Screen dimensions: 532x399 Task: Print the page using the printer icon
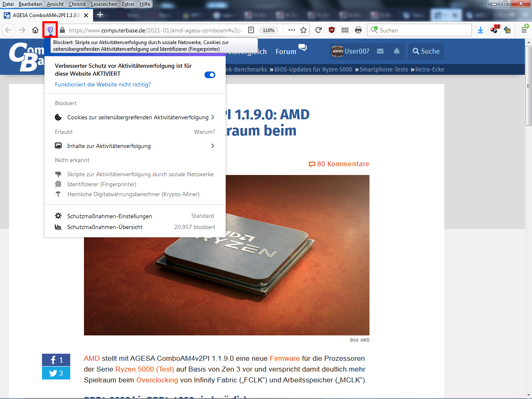(x=357, y=30)
